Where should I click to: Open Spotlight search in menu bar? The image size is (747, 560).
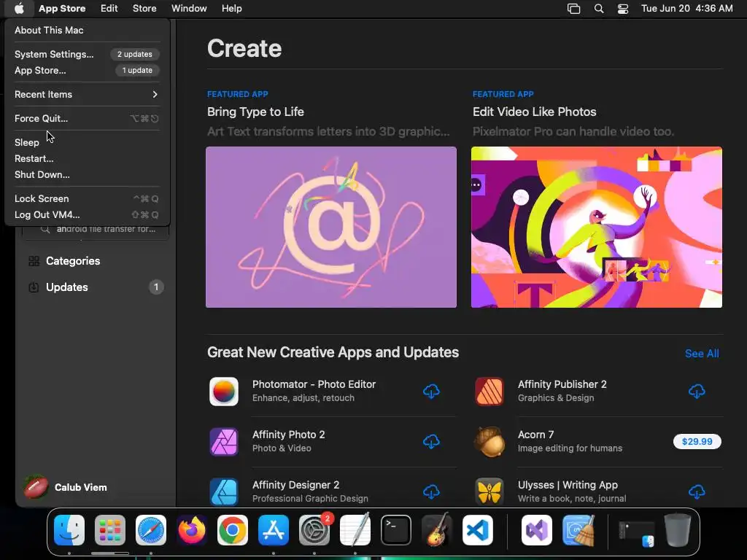click(599, 9)
